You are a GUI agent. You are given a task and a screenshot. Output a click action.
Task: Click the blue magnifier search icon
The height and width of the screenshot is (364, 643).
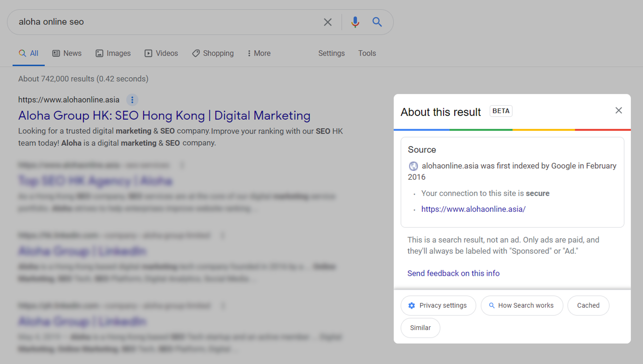tap(377, 22)
